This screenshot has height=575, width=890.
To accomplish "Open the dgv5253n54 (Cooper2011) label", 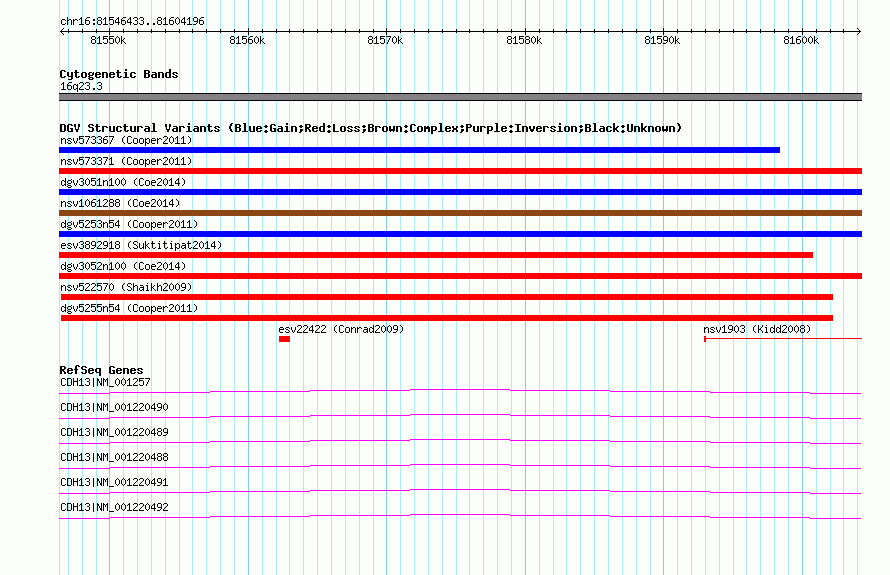I will coord(129,224).
